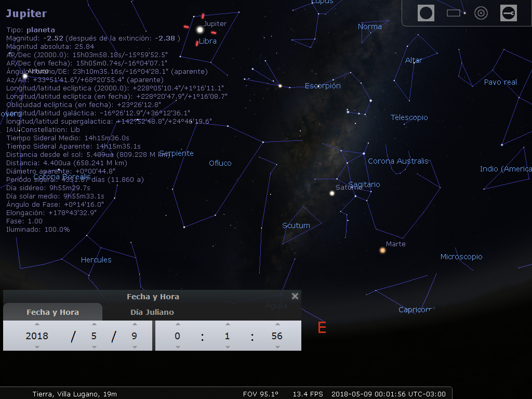Toggle the ocular view circle icon
This screenshot has height=399, width=532.
coord(426,13)
